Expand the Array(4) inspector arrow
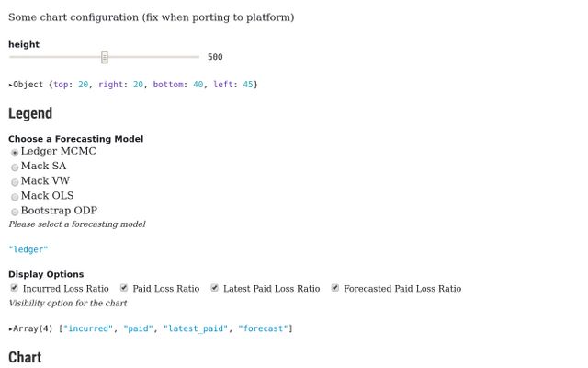588x368 pixels. pyautogui.click(x=11, y=328)
